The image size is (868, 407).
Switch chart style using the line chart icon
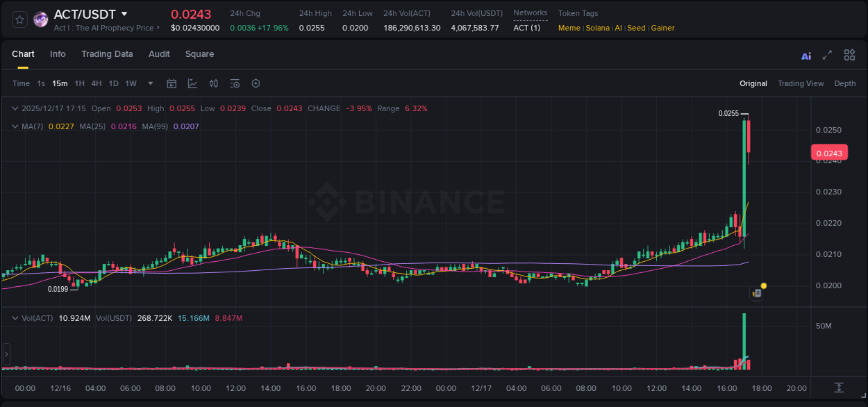click(192, 83)
